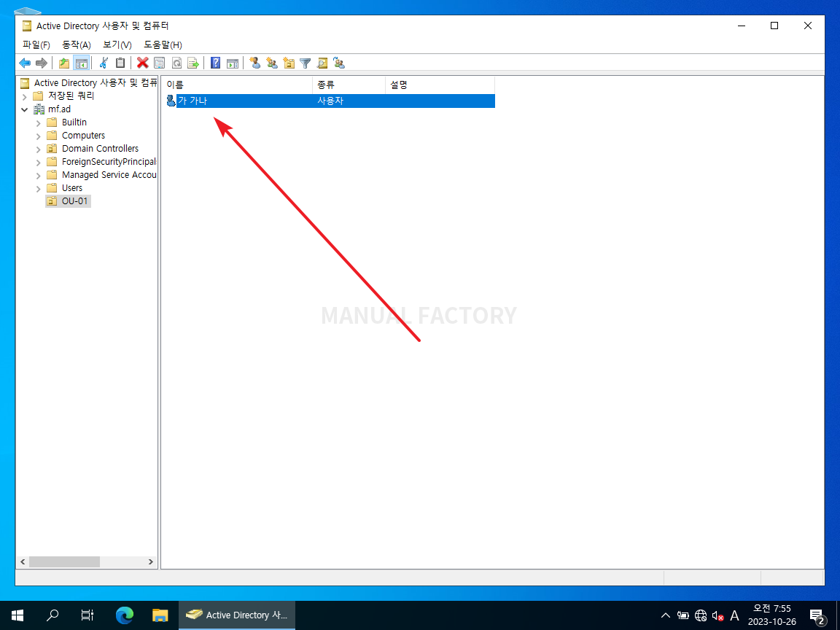This screenshot has height=630, width=840.
Task: Open Properties via toolbar icon
Action: tap(160, 63)
